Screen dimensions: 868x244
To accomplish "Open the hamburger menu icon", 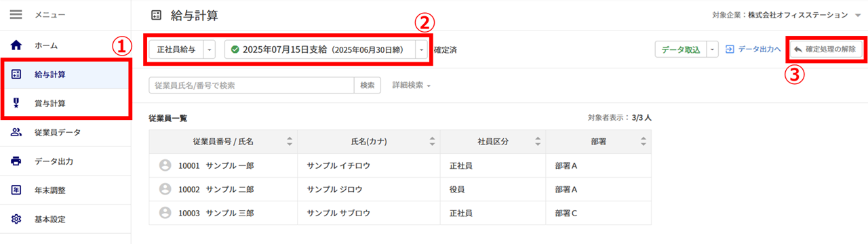I will 16,14.
